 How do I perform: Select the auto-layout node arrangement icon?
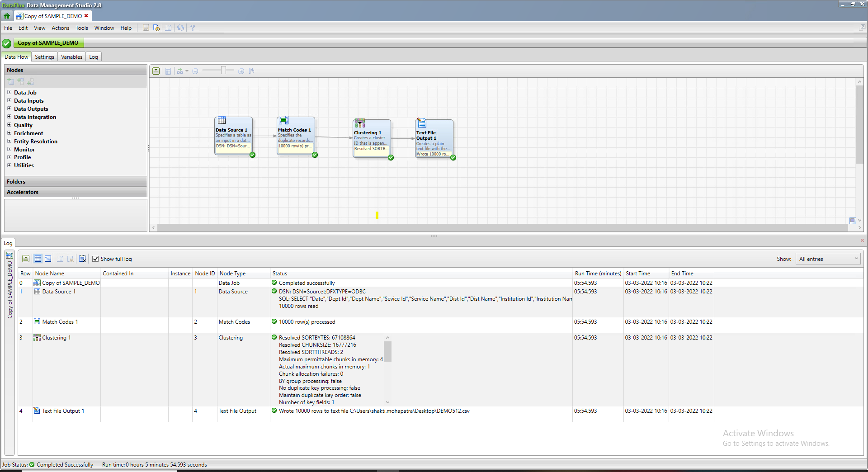(180, 71)
